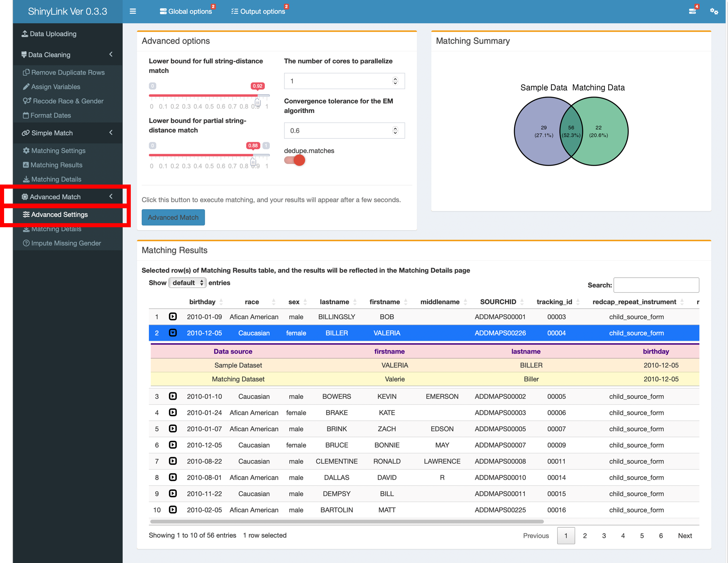This screenshot has height=563, width=728.
Task: Expand row details for BRAKE KATE
Action: (x=173, y=412)
